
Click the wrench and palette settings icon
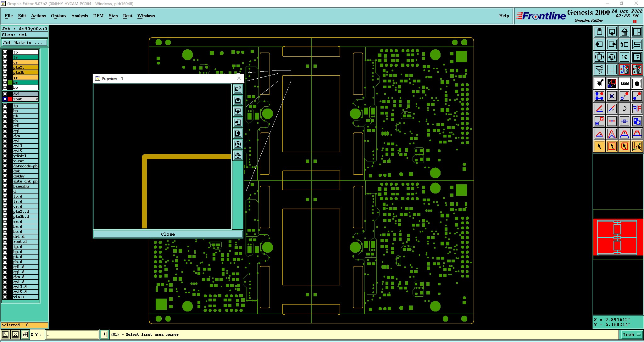point(599,69)
